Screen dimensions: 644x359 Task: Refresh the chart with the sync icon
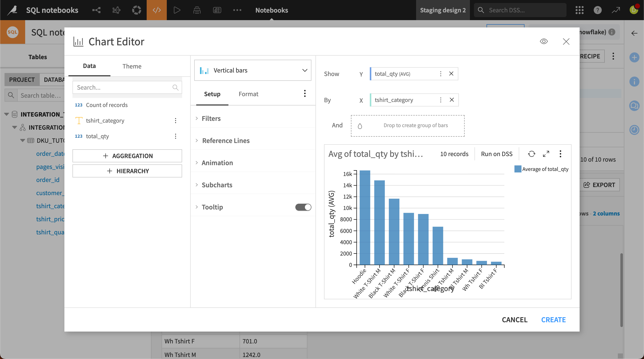532,154
